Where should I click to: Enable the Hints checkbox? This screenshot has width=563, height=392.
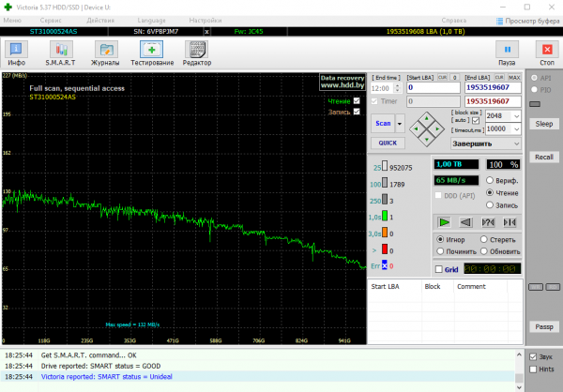(x=533, y=369)
